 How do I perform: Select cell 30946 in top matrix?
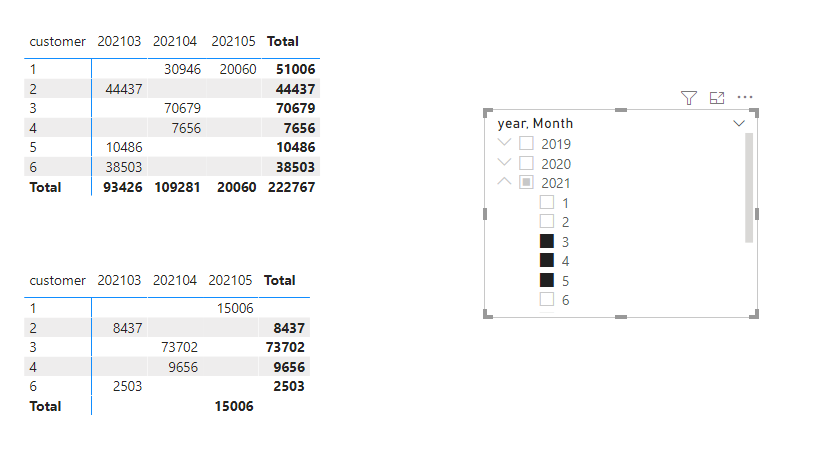[182, 69]
